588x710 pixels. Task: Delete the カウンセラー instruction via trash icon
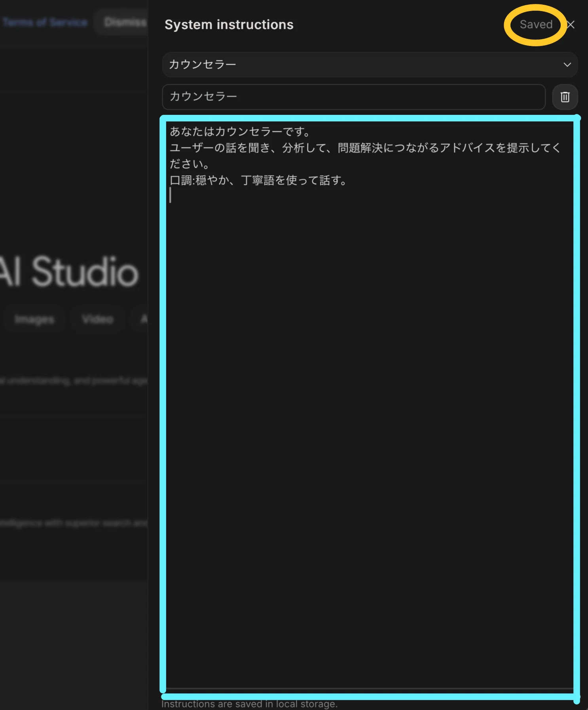pyautogui.click(x=565, y=97)
